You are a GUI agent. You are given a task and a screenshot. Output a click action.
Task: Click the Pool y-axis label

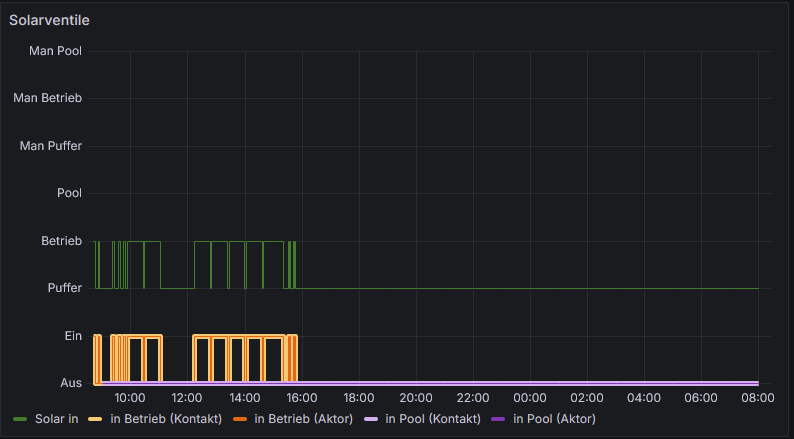[x=69, y=193]
